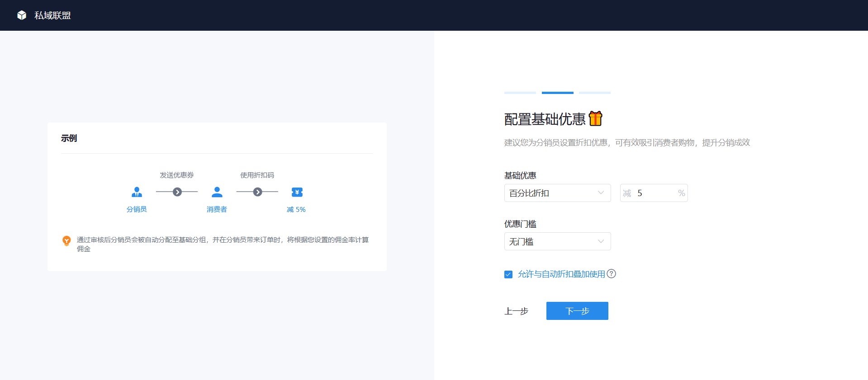
Task: Click the 配置基础优惠 heading text
Action: pos(545,119)
